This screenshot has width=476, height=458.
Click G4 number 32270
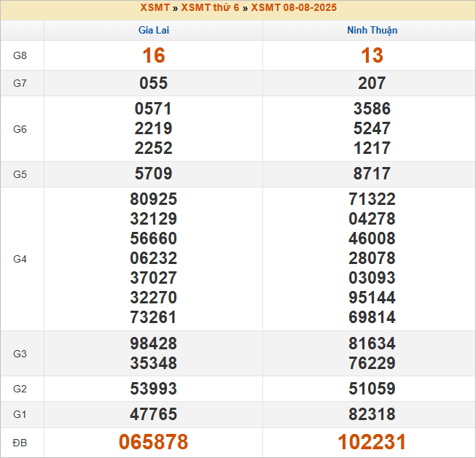pyautogui.click(x=154, y=298)
